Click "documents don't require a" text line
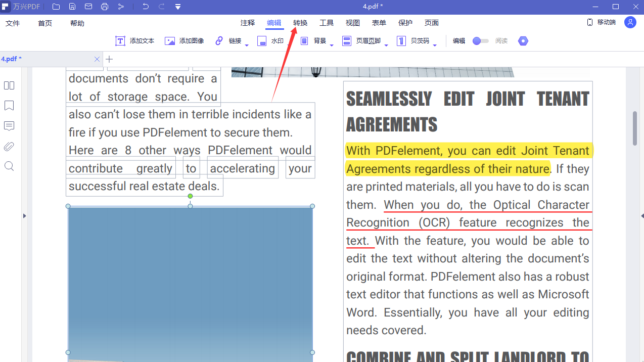This screenshot has height=362, width=644. [x=143, y=79]
